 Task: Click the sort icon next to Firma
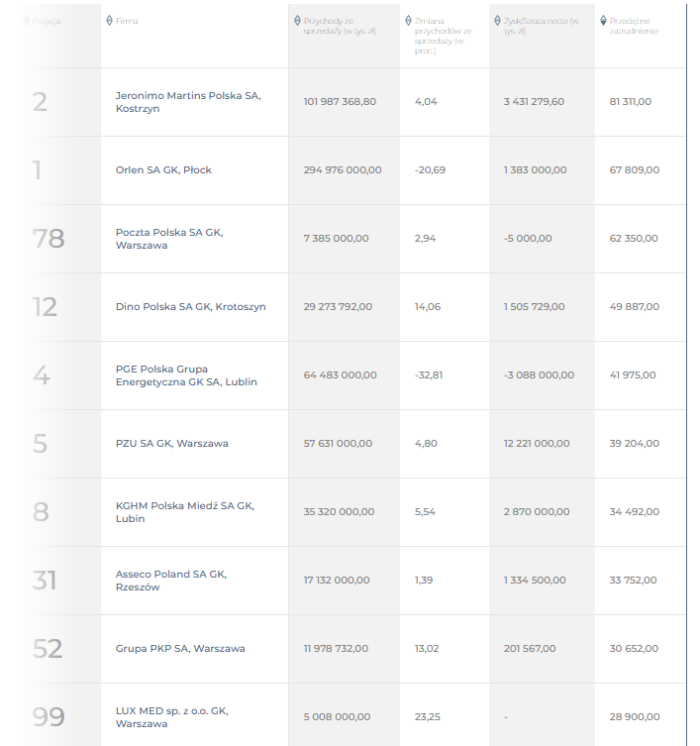pos(109,21)
